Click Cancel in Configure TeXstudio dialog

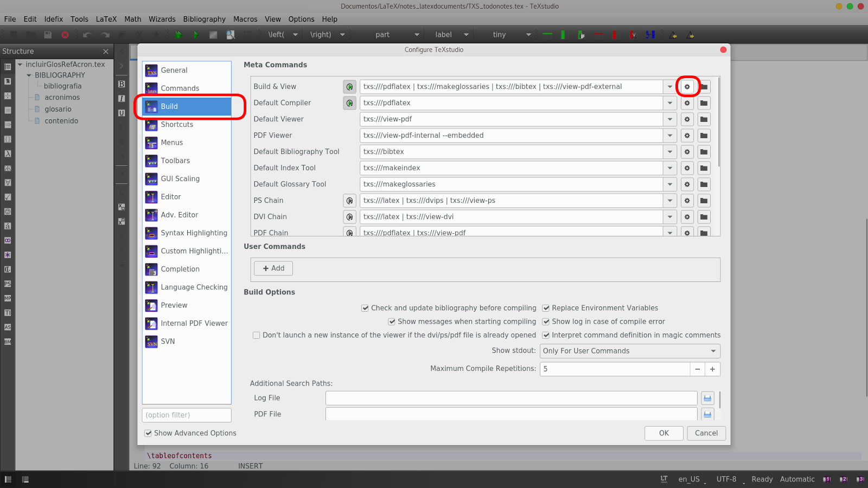(706, 433)
